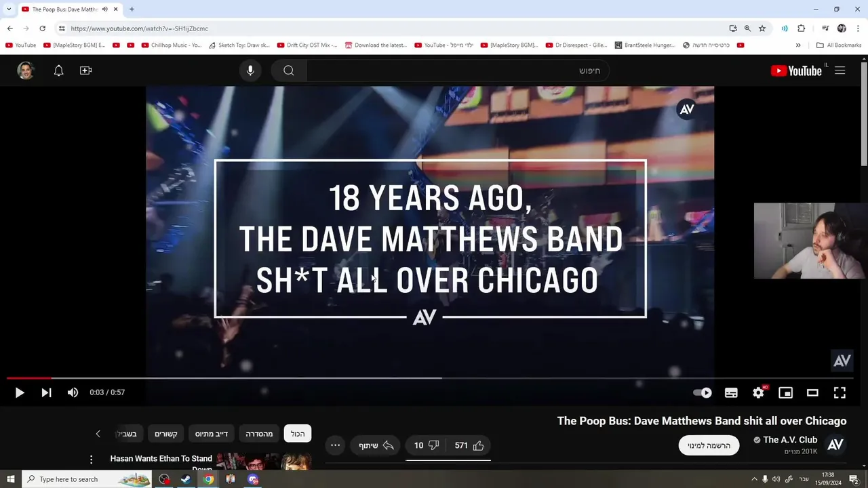The height and width of the screenshot is (488, 868).
Task: Select the דייב מתיוס filter chip
Action: click(212, 434)
